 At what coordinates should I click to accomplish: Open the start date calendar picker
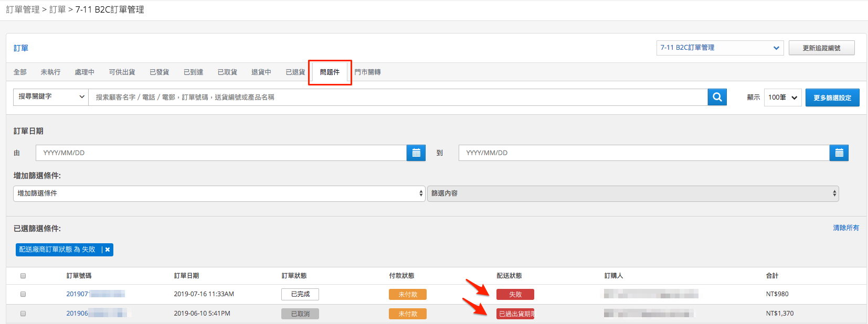pyautogui.click(x=416, y=153)
